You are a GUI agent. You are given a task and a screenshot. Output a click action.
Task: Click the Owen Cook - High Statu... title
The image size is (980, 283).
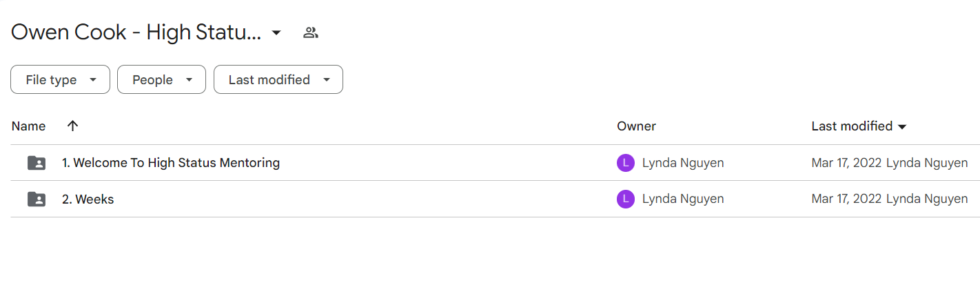pos(136,32)
